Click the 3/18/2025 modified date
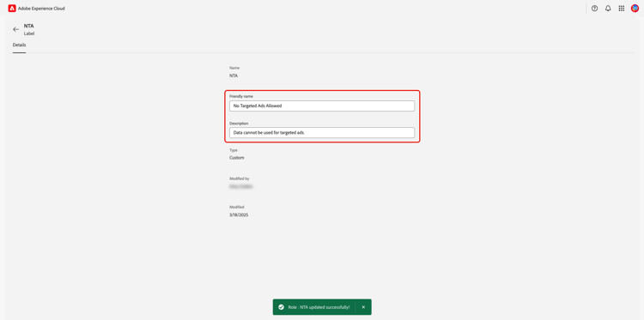Viewport: 644px width, 320px height. (239, 215)
